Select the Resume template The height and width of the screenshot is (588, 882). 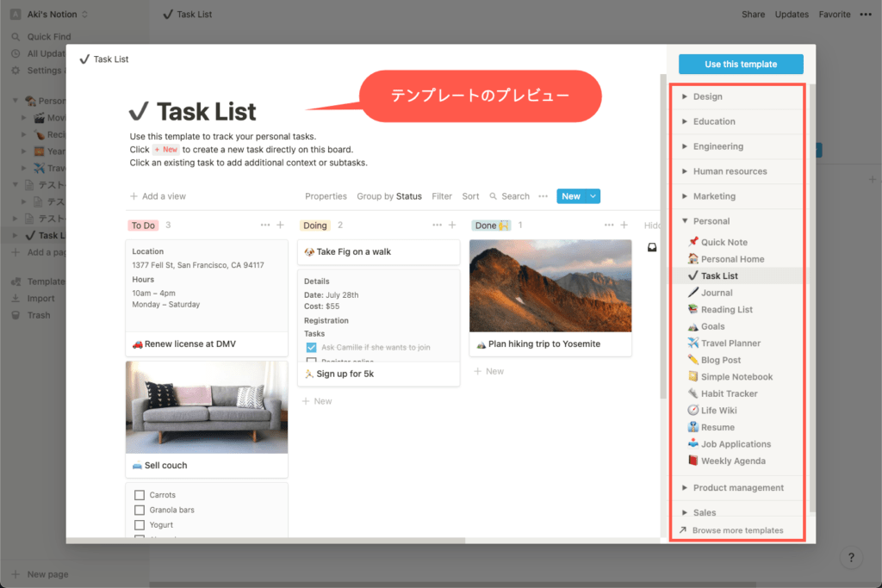(x=717, y=427)
